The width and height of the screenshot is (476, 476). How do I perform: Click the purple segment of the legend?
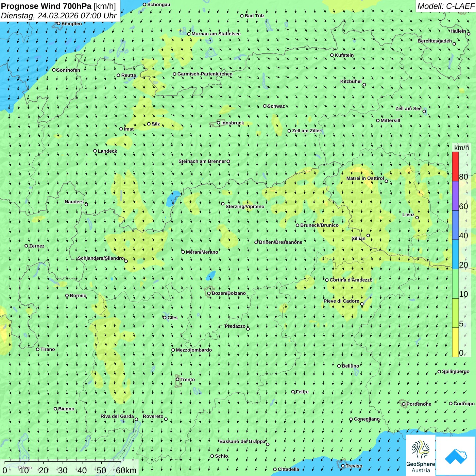pyautogui.click(x=455, y=195)
